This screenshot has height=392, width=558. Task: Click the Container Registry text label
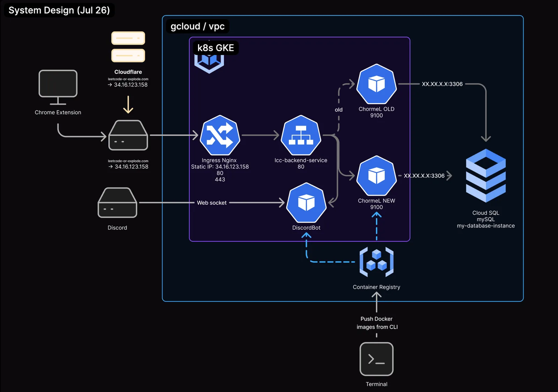point(377,287)
